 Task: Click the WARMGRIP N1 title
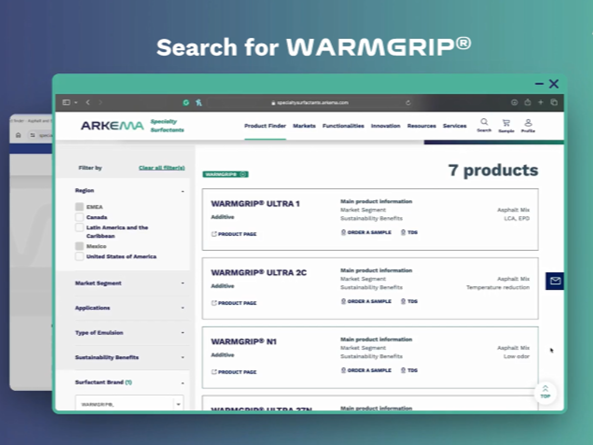coord(244,342)
